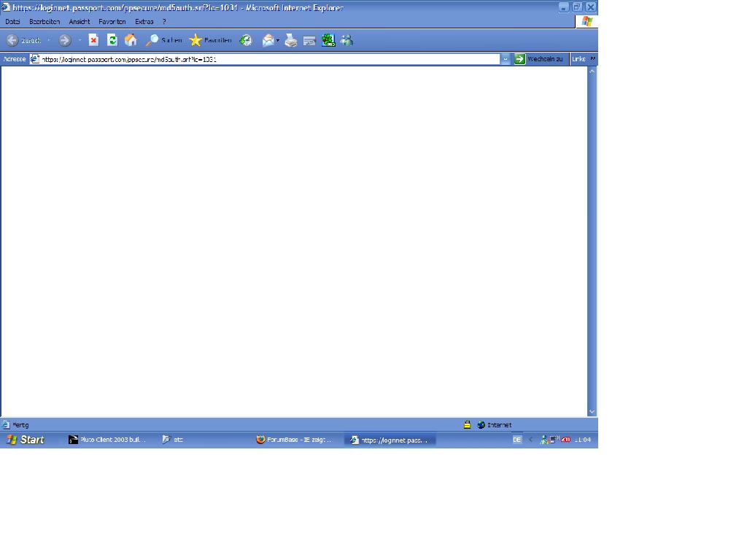Click the Internet zone globe icon
This screenshot has width=747, height=560.
click(481, 425)
